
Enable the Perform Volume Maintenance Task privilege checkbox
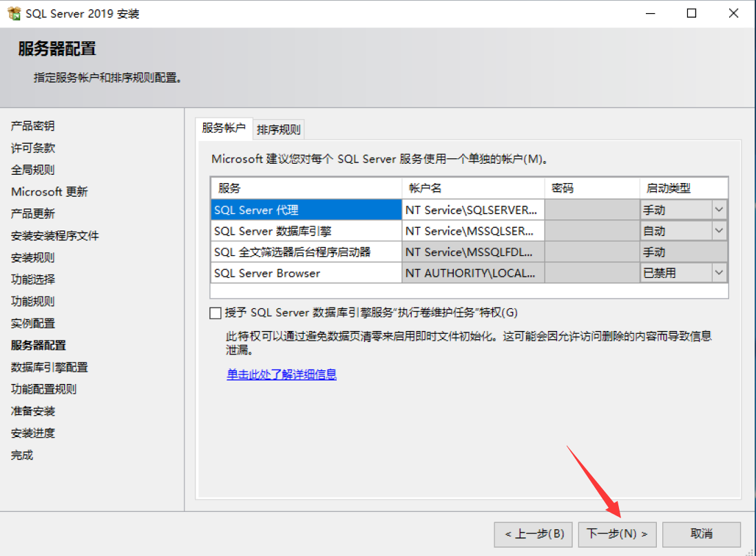coord(216,313)
